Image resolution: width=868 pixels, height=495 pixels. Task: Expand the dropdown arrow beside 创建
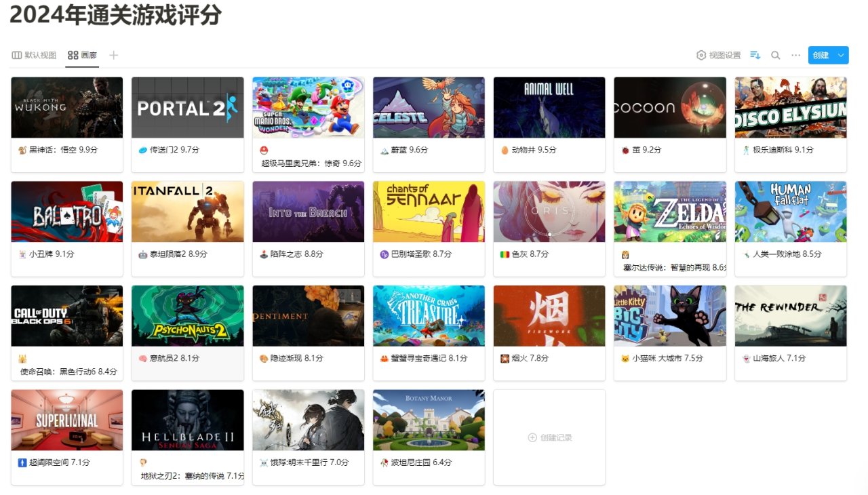tap(842, 55)
